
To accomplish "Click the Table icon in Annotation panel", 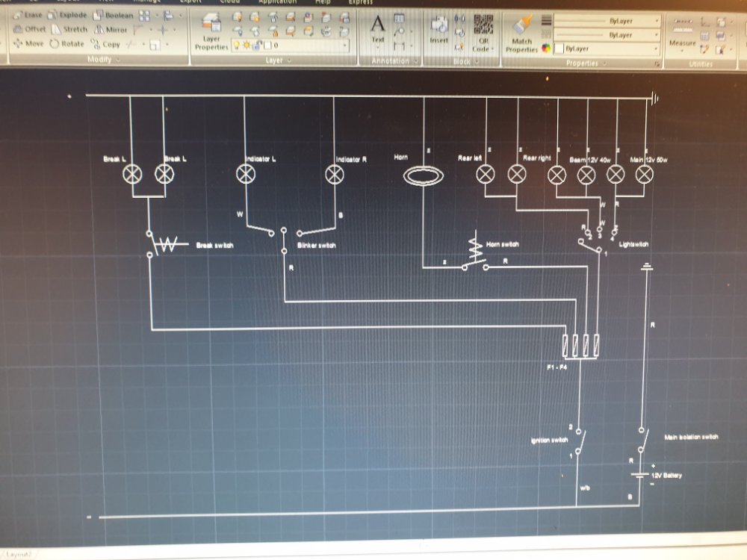I will tap(399, 19).
